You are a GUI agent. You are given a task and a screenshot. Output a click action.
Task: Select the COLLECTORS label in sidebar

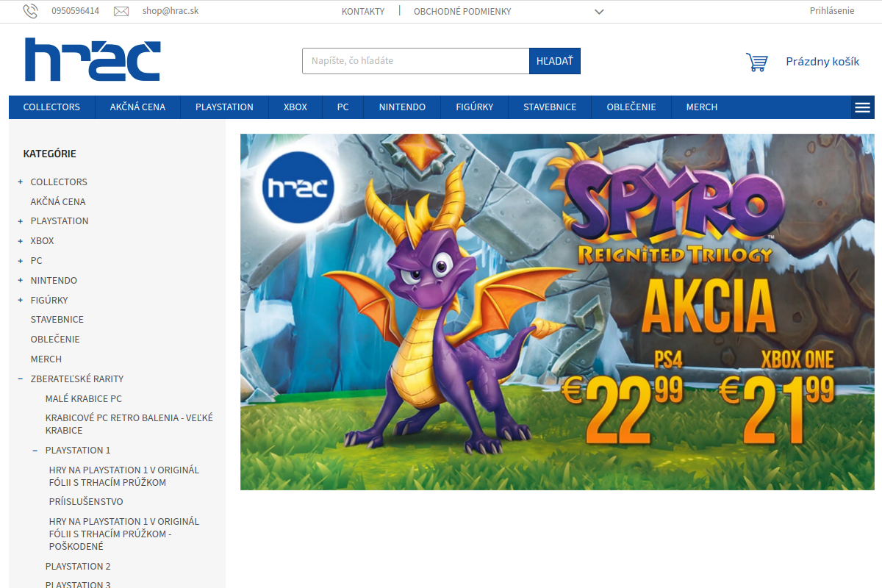coord(59,182)
